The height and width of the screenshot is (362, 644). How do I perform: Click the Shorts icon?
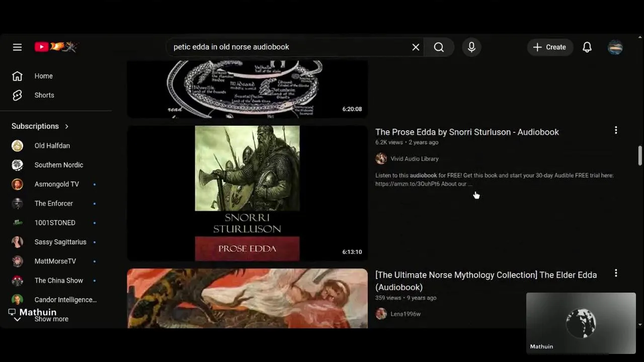tap(17, 95)
